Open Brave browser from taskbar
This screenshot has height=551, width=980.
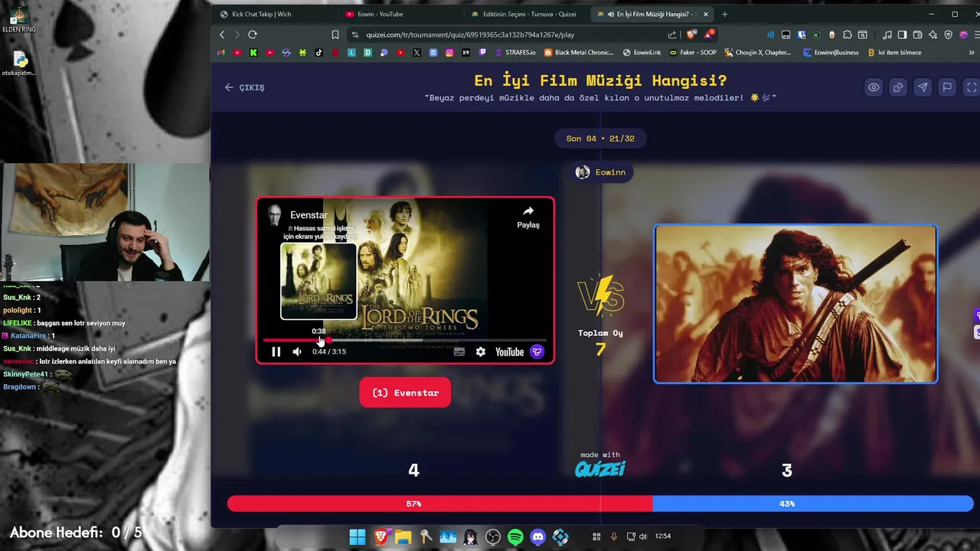click(x=381, y=537)
